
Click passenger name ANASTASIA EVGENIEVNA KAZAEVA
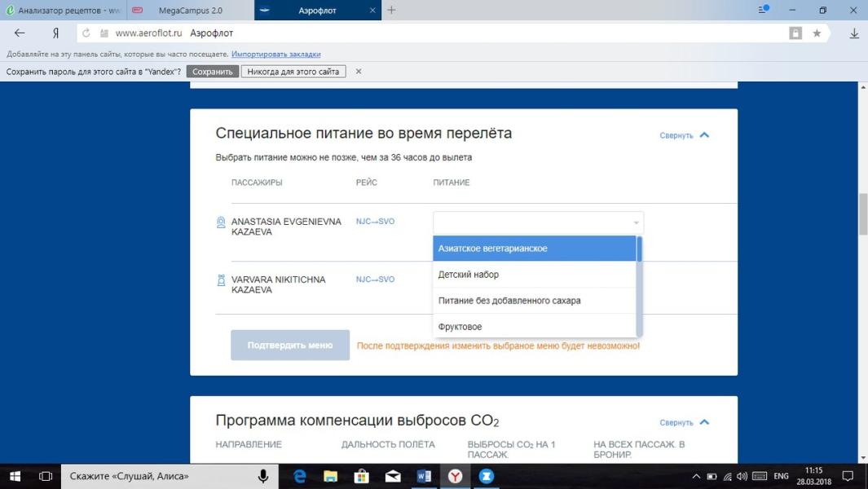(286, 227)
